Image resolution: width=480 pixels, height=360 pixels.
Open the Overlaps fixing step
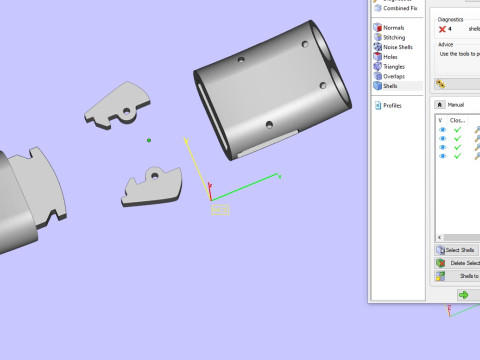coord(389,76)
